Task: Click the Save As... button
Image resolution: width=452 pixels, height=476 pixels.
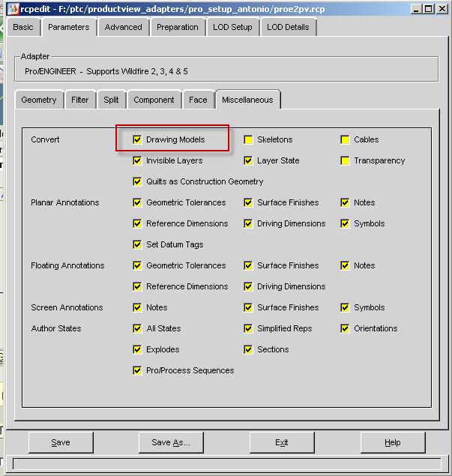Action: (x=171, y=442)
